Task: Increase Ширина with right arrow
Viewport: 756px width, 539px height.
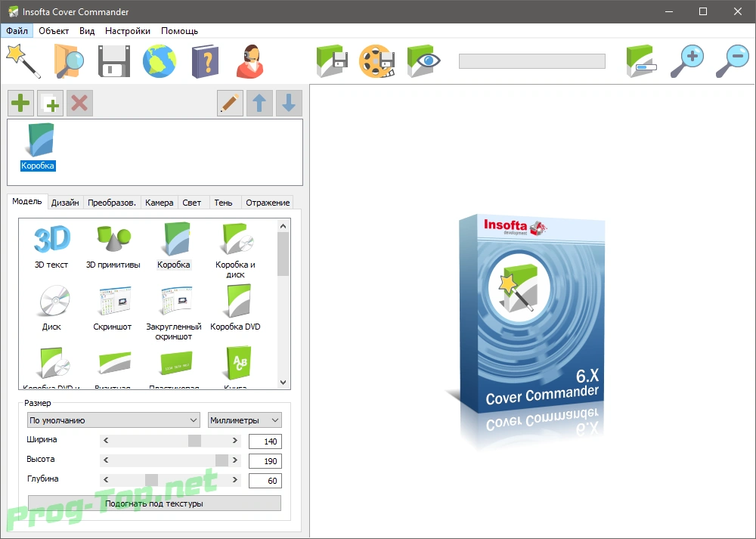Action: [235, 441]
